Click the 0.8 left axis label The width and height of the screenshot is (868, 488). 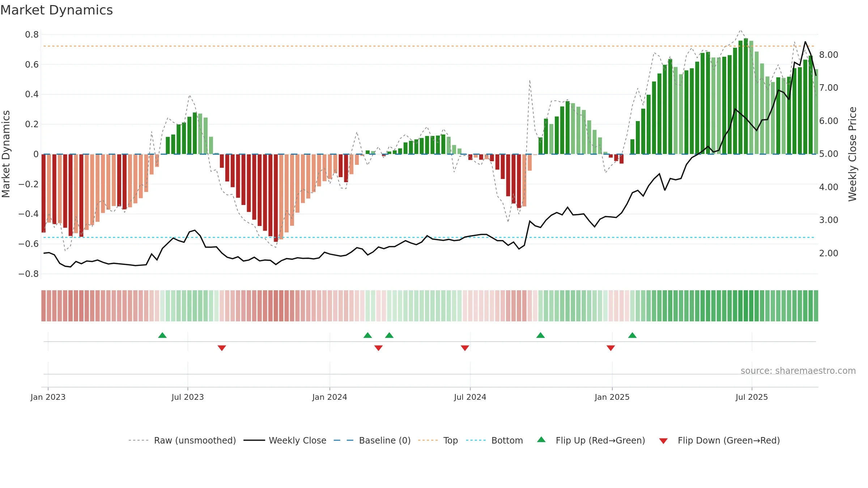[32, 35]
